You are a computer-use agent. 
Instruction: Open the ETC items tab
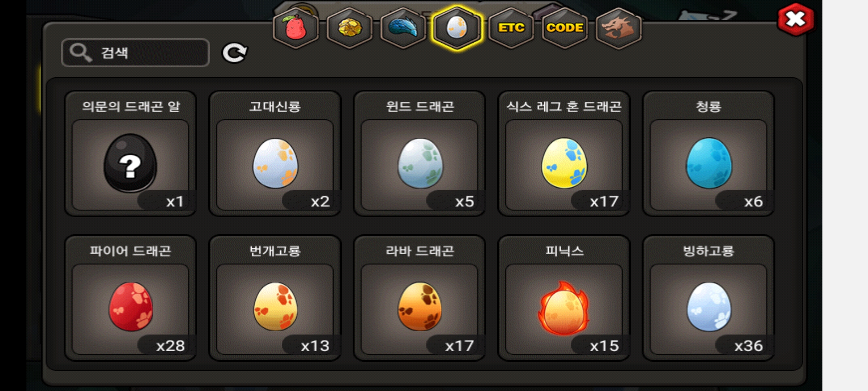(x=511, y=28)
